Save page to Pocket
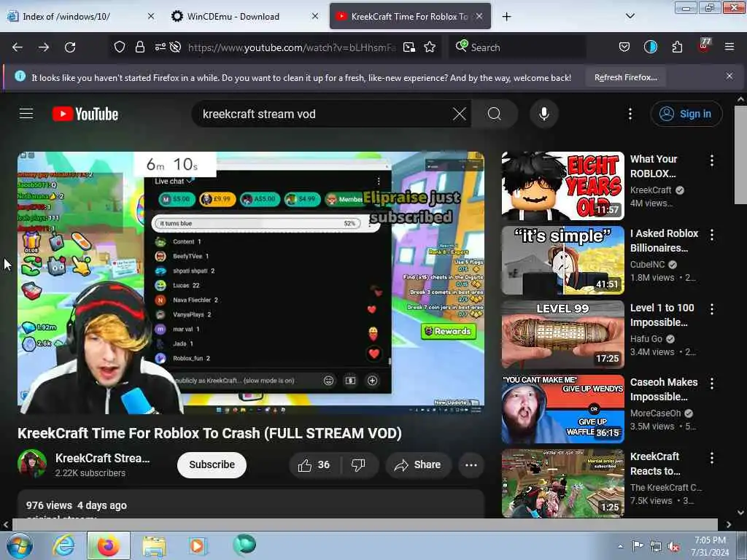Image resolution: width=747 pixels, height=560 pixels. [x=624, y=47]
